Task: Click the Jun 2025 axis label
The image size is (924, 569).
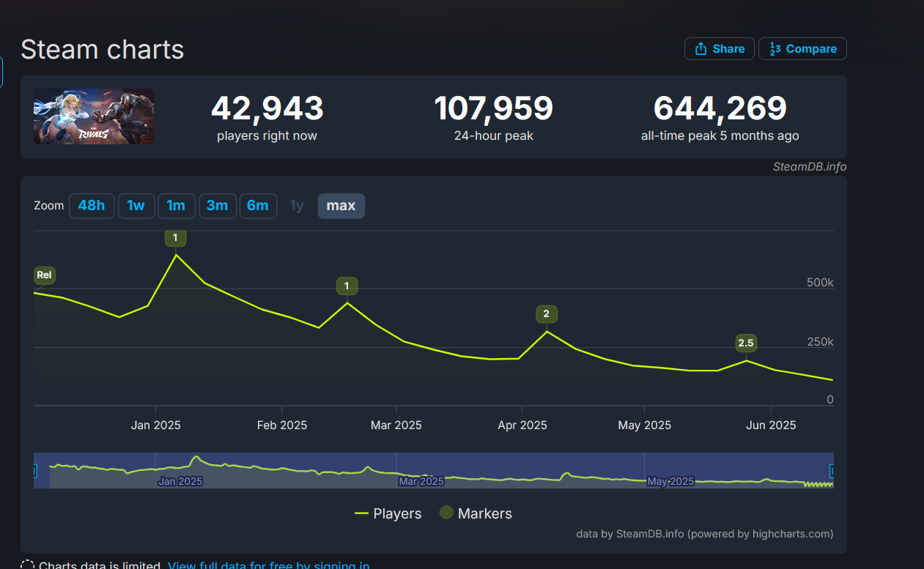Action: [771, 425]
